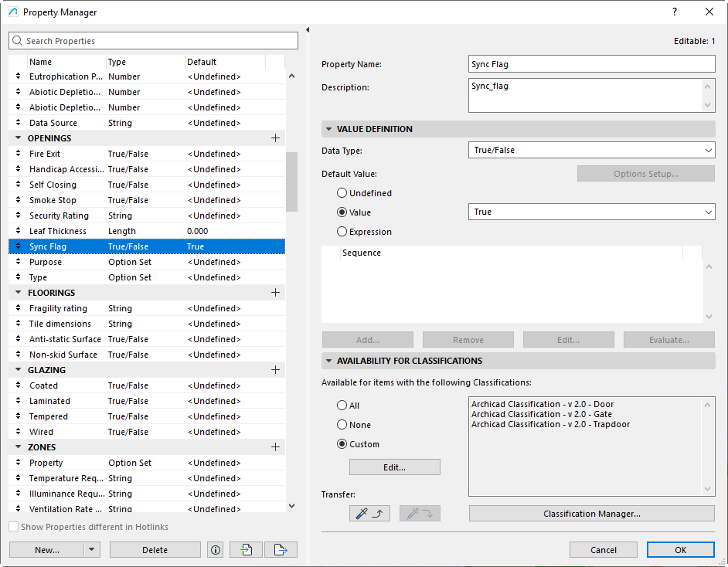Image resolution: width=728 pixels, height=567 pixels.
Task: Open the True value dropdown
Action: pos(591,212)
